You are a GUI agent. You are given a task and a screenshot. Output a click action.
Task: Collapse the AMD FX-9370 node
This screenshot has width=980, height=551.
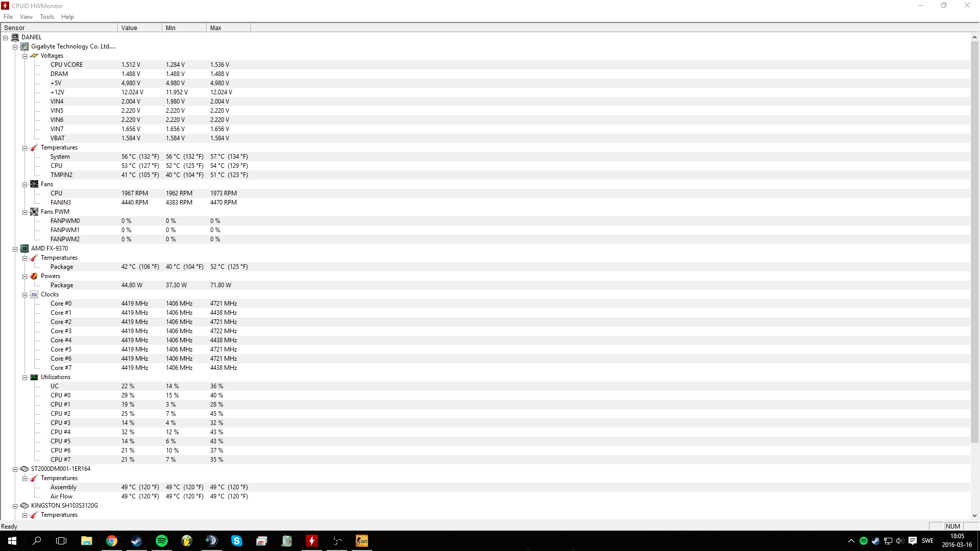[x=15, y=249]
